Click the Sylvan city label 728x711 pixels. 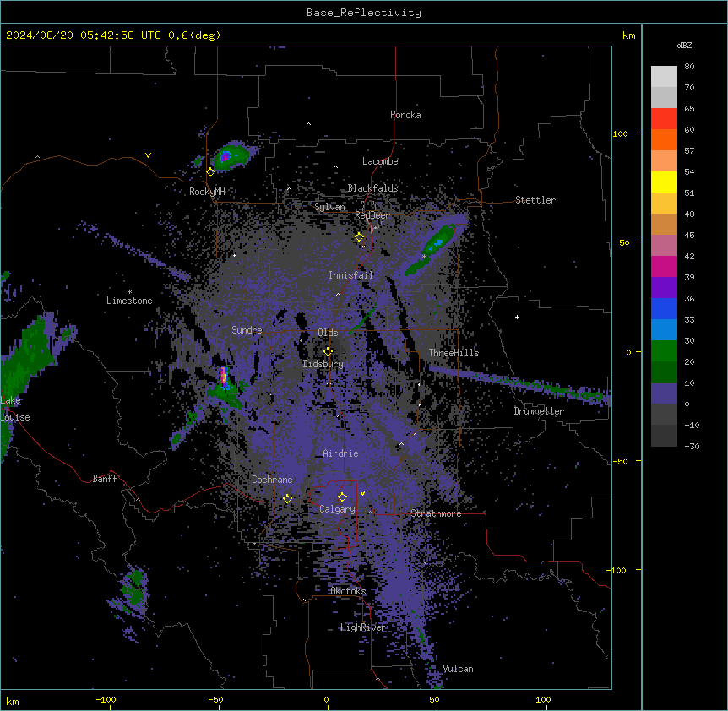329,207
